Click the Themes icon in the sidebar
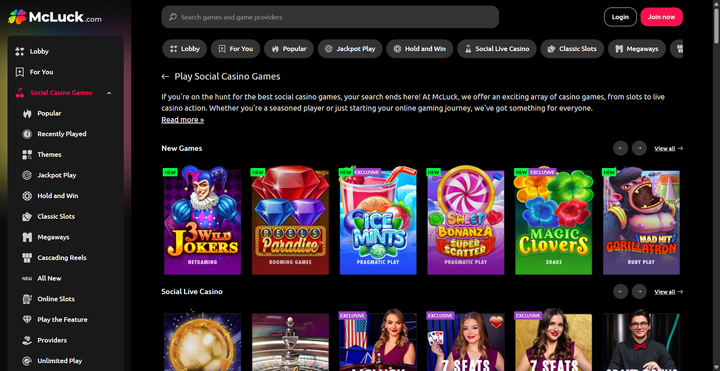This screenshot has width=720, height=371. 27,155
